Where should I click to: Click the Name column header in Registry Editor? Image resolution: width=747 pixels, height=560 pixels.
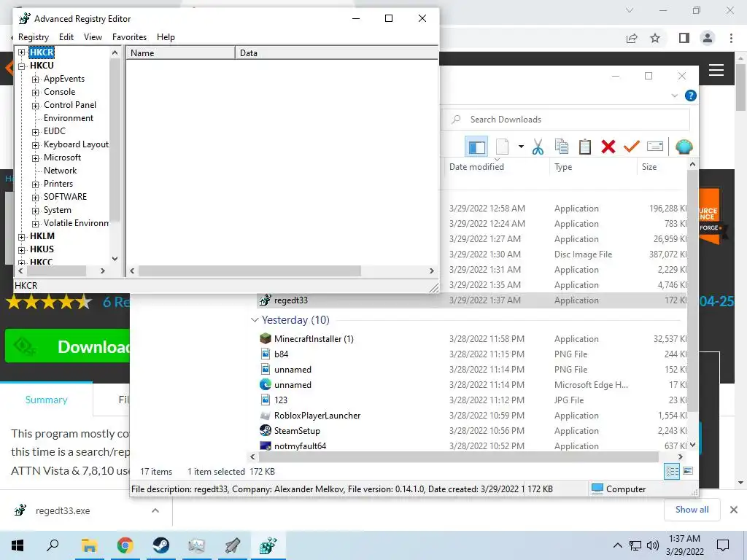(x=181, y=52)
